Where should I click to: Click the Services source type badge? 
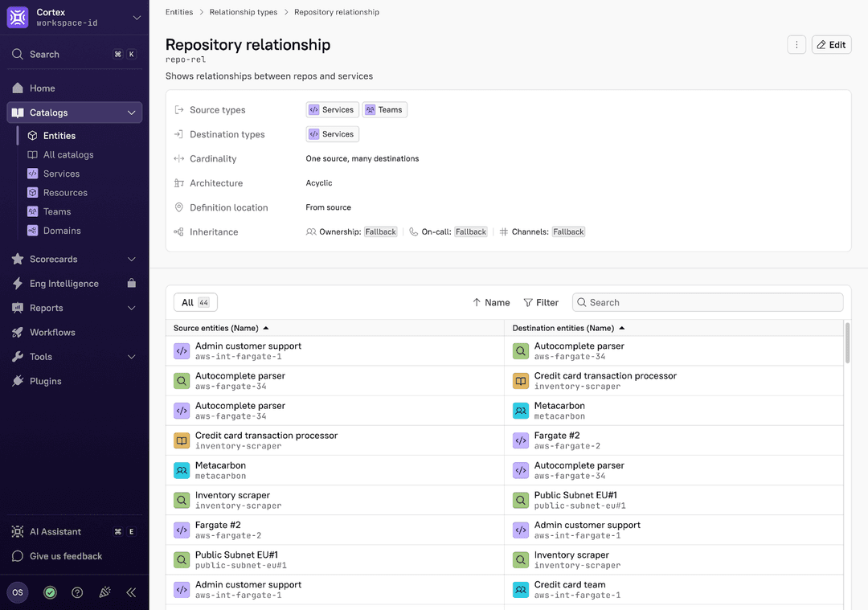pos(332,109)
